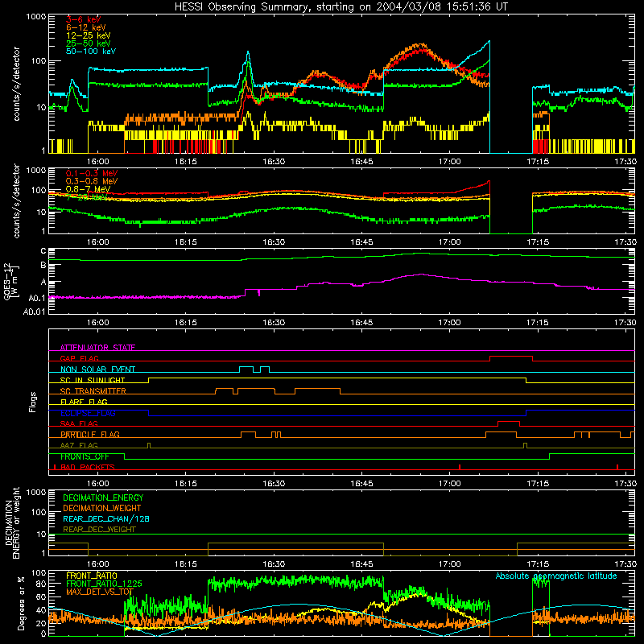Select the green 'FRONT_RATIO_1225' legend label
The height and width of the screenshot is (644, 644).
pos(104,584)
